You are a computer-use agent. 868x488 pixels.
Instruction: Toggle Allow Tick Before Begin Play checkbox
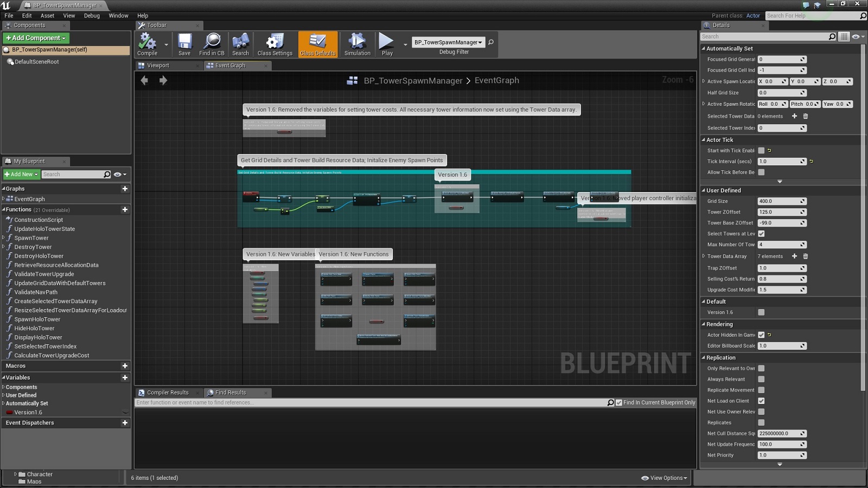[761, 172]
